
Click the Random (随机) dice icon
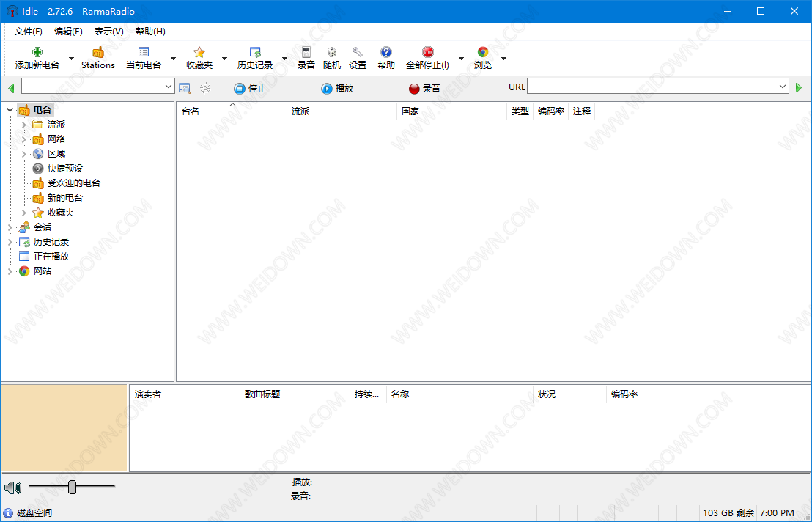(331, 52)
